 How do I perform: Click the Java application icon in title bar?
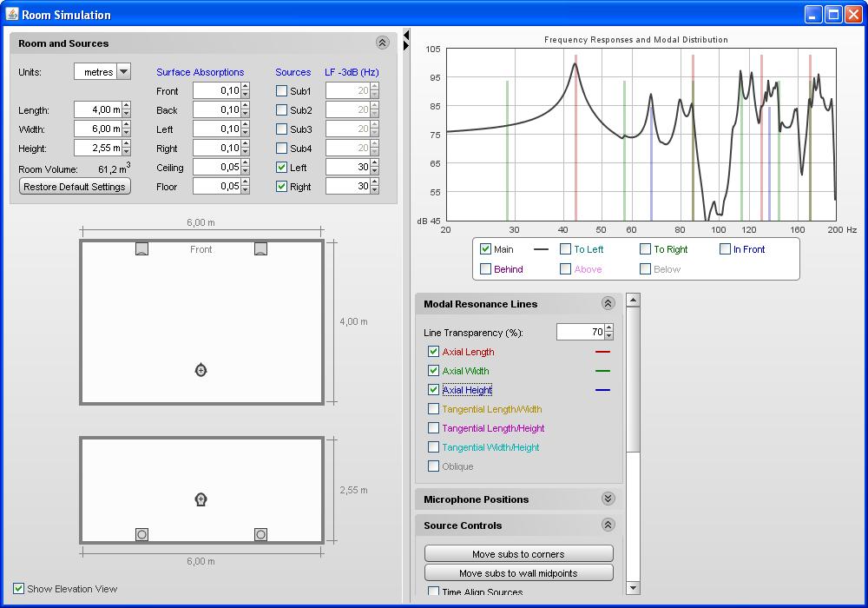coord(11,15)
